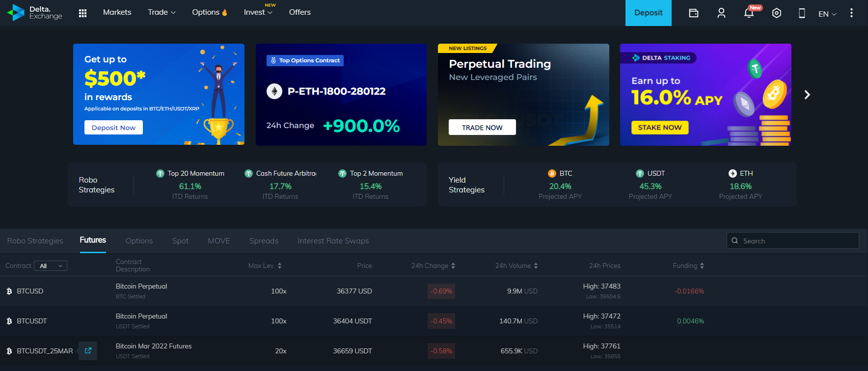Click the Ethereum icon on options contract banner
Image resolution: width=868 pixels, height=371 pixels.
(274, 91)
